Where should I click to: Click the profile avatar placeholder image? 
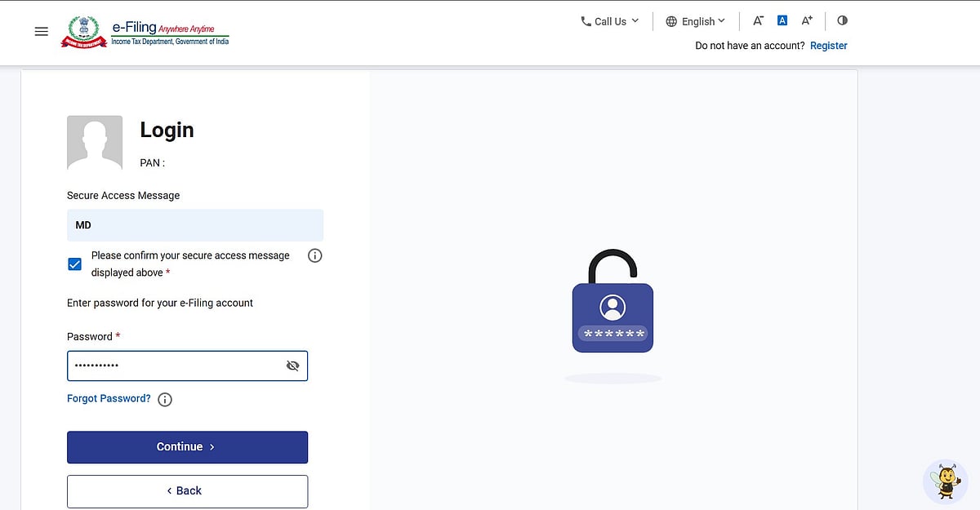tap(95, 143)
